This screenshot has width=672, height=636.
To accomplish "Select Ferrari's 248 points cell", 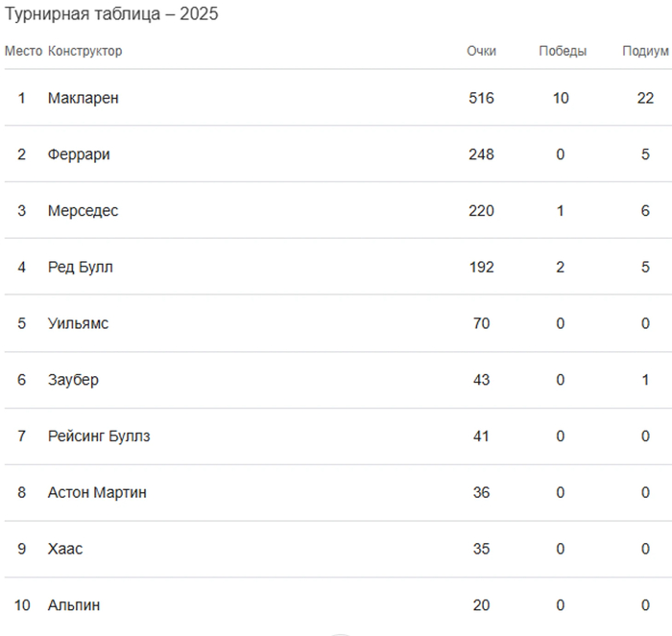I will 481,154.
